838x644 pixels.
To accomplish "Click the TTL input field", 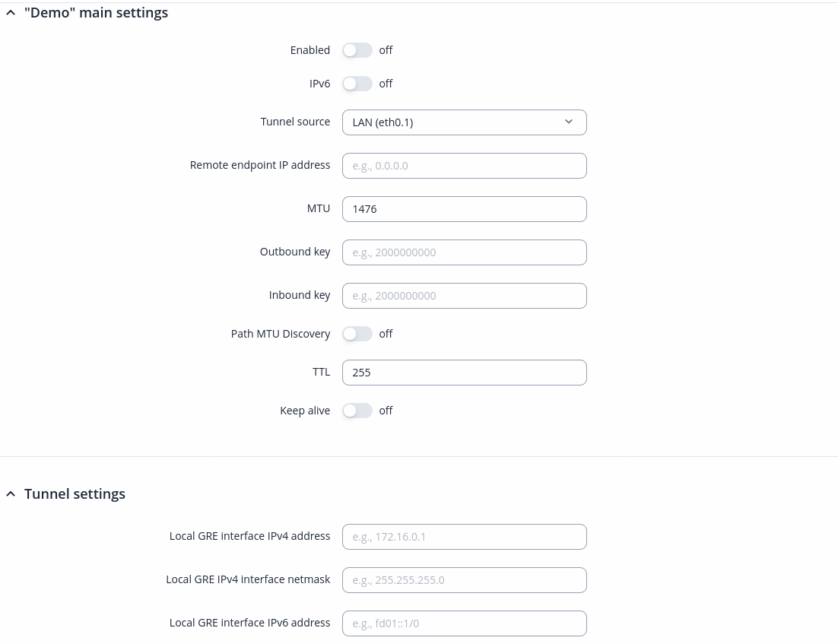I will pyautogui.click(x=464, y=373).
